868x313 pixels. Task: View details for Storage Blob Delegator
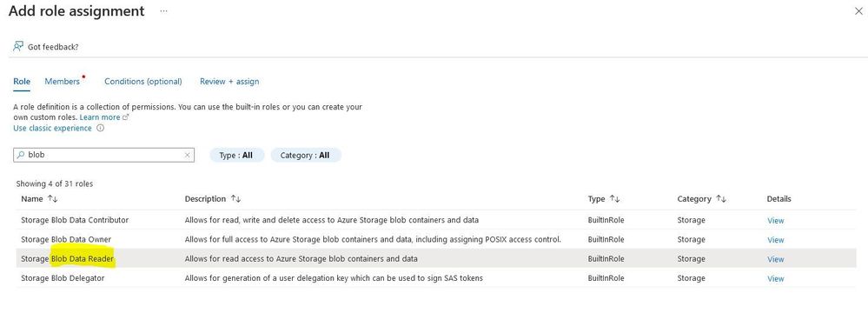(x=776, y=278)
